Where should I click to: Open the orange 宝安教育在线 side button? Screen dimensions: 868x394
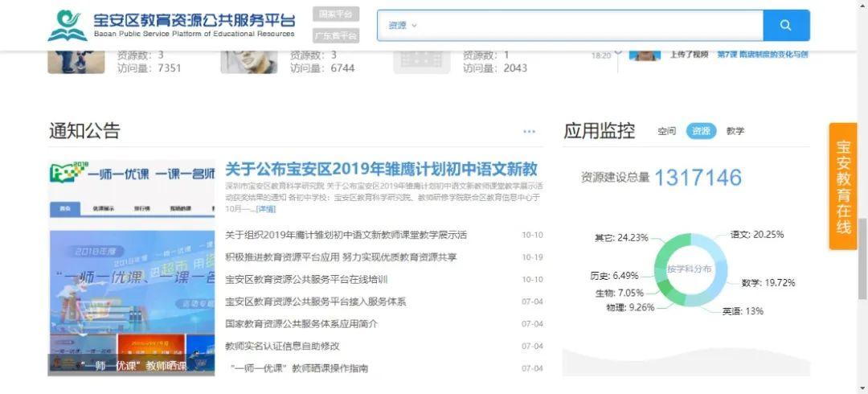843,187
